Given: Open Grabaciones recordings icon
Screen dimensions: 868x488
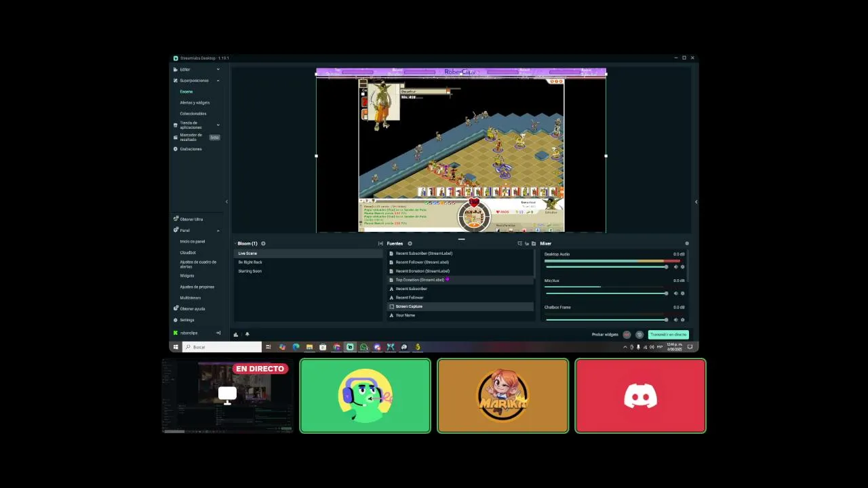Looking at the screenshot, I should (x=176, y=149).
